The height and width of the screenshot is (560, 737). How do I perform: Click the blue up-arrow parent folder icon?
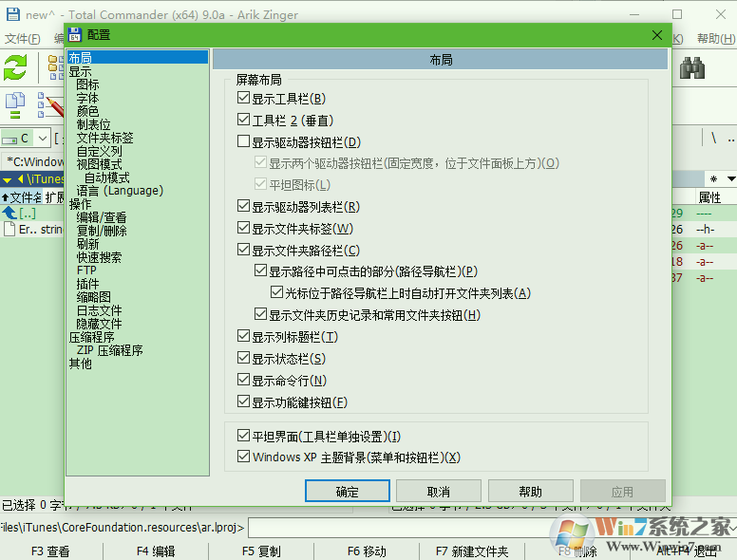coord(9,214)
